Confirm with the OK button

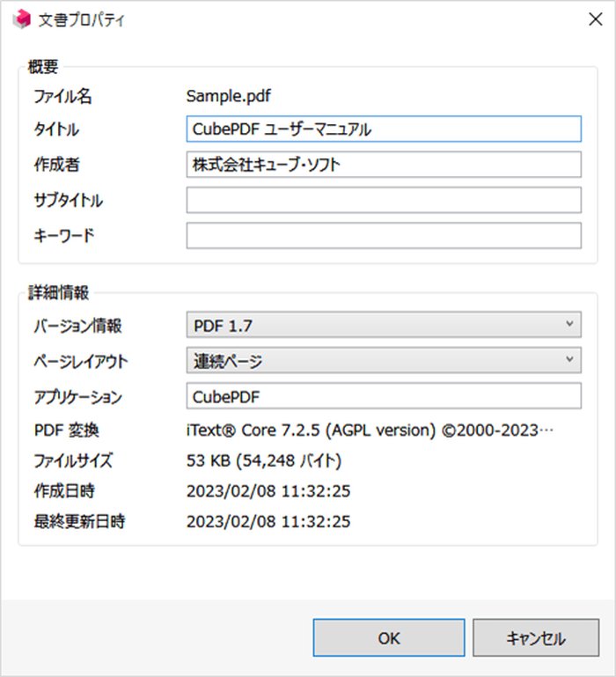coord(389,637)
